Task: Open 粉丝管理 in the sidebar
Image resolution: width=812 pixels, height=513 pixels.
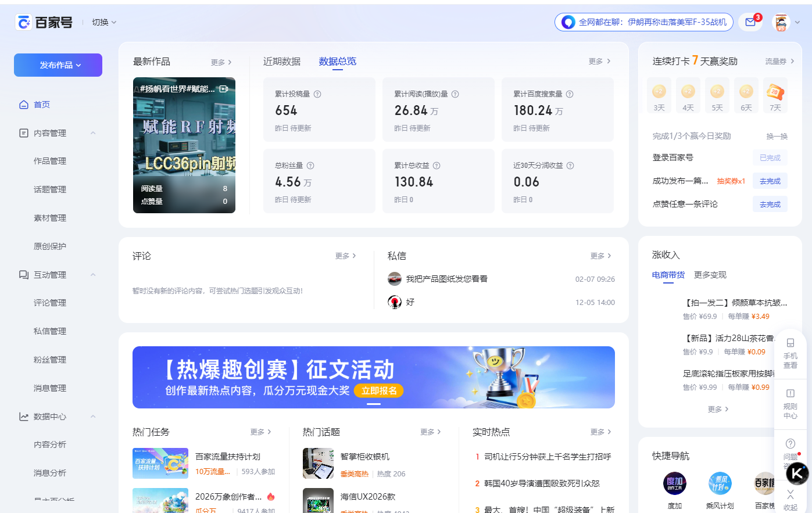Action: [50, 360]
